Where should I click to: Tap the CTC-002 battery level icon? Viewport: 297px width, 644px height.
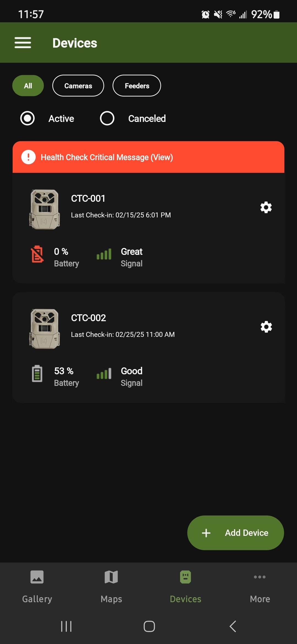tap(37, 373)
